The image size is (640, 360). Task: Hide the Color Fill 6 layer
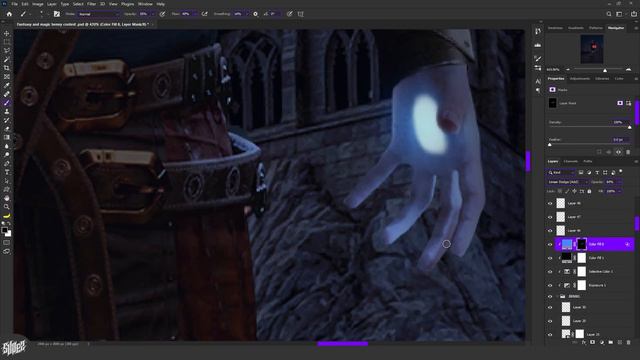(550, 244)
